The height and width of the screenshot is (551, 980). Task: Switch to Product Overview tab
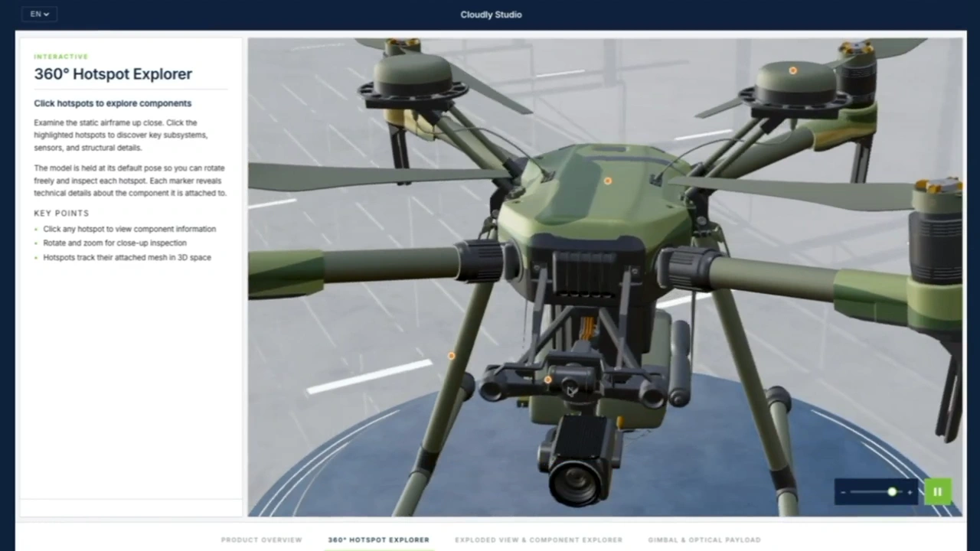[262, 540]
